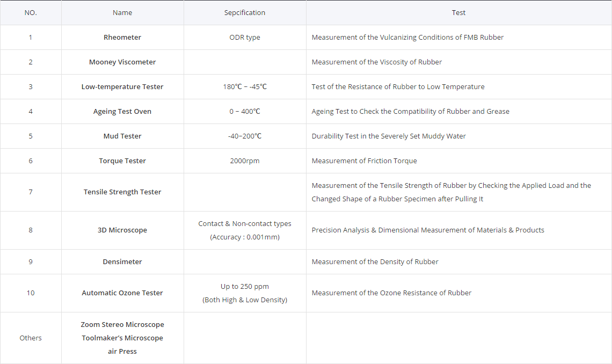Image resolution: width=612 pixels, height=364 pixels.
Task: Click row number 7
Action: point(31,192)
